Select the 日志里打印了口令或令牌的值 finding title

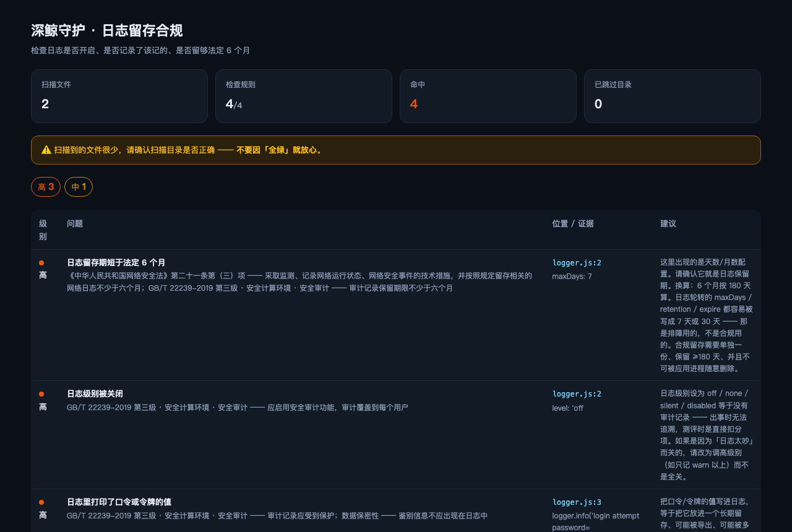click(x=119, y=502)
